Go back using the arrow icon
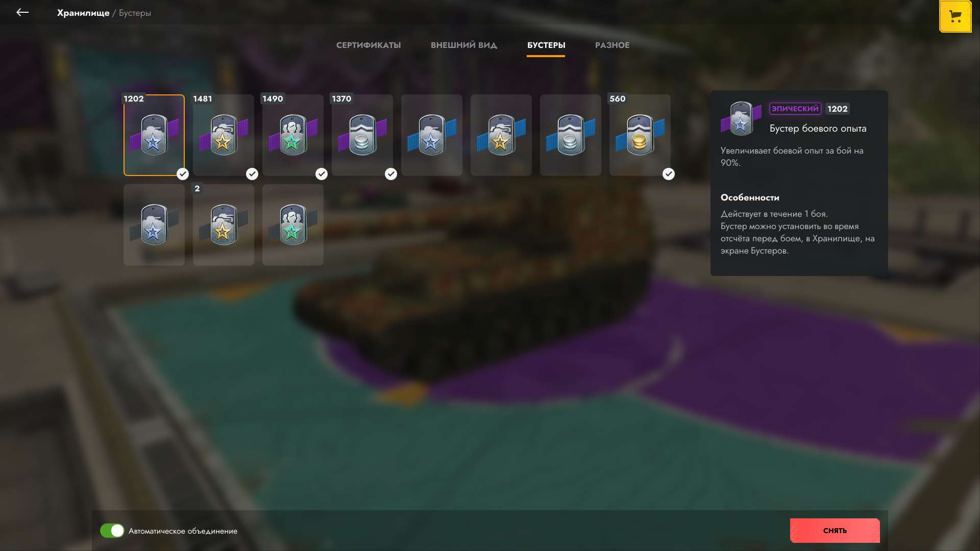 pyautogui.click(x=22, y=12)
